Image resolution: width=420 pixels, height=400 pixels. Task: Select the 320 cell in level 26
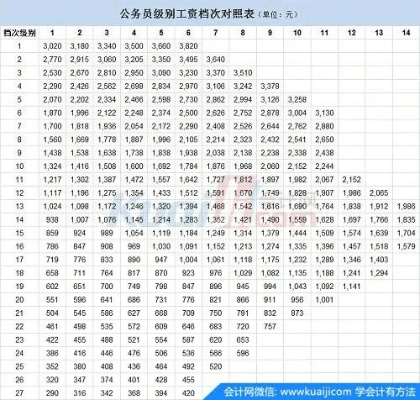pyautogui.click(x=52, y=380)
